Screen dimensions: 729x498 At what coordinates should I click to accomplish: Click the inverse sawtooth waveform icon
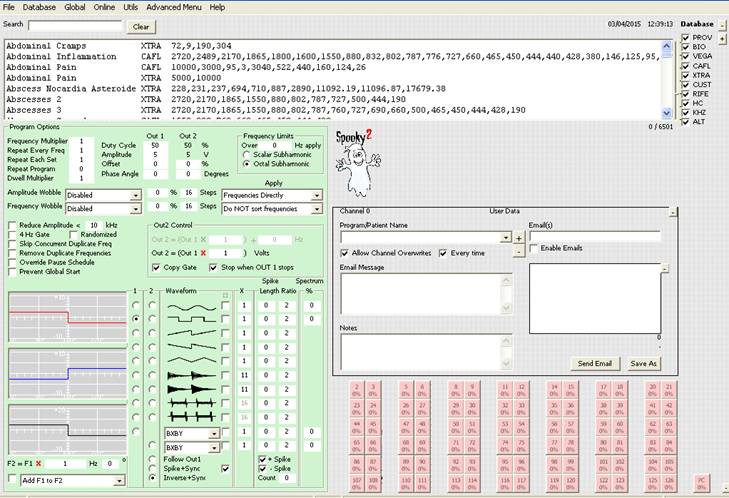coord(192,347)
